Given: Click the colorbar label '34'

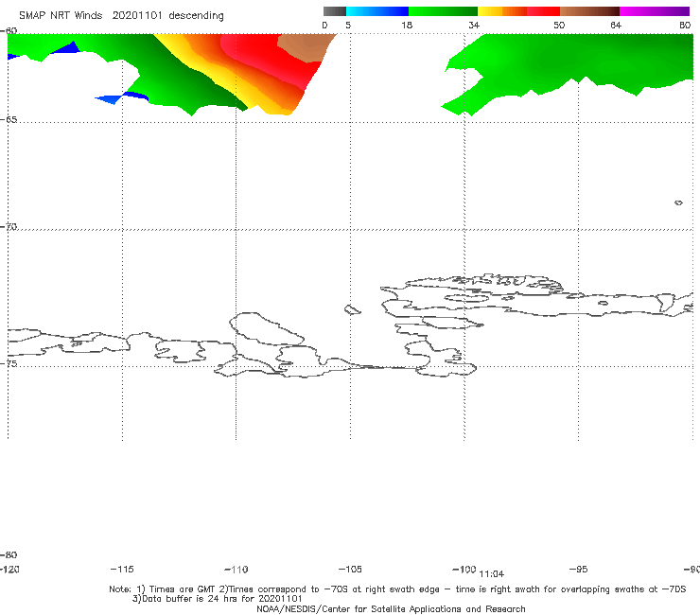Looking at the screenshot, I should [474, 25].
